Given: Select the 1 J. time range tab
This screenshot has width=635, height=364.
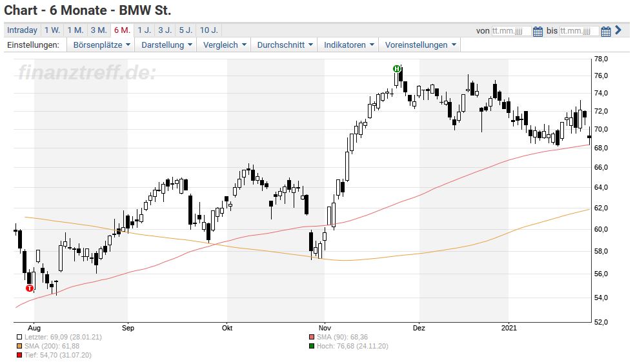Looking at the screenshot, I should 144,30.
